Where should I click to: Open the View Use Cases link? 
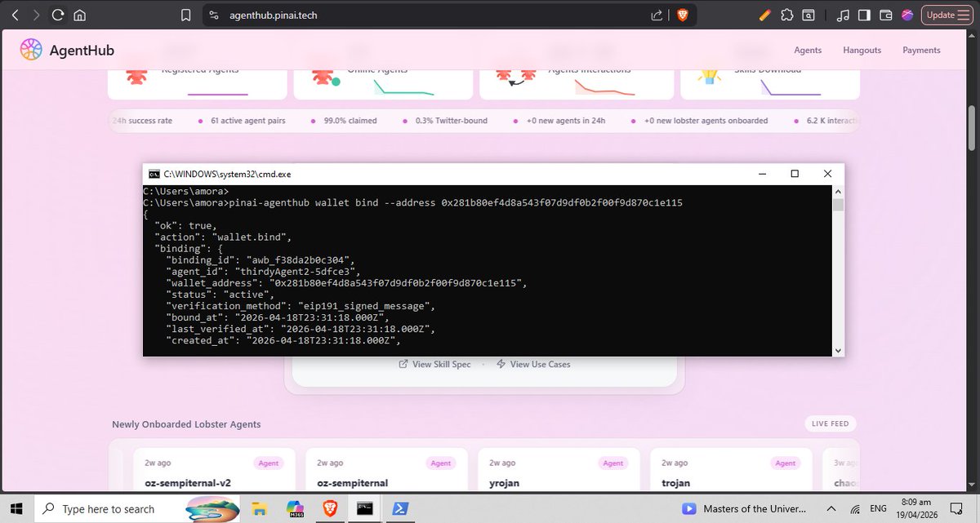[533, 364]
